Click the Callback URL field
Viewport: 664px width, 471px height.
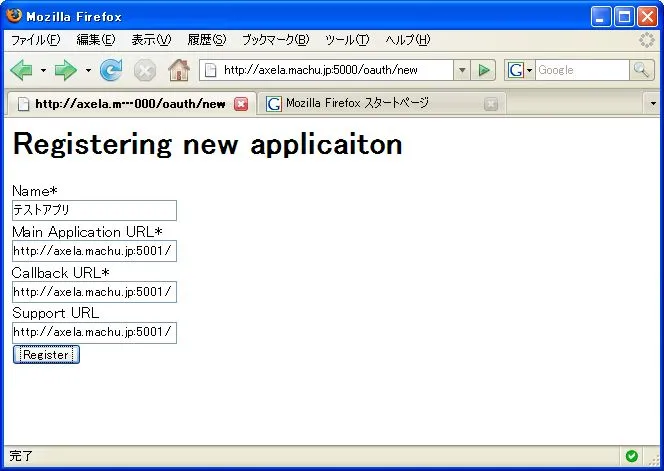pos(94,292)
